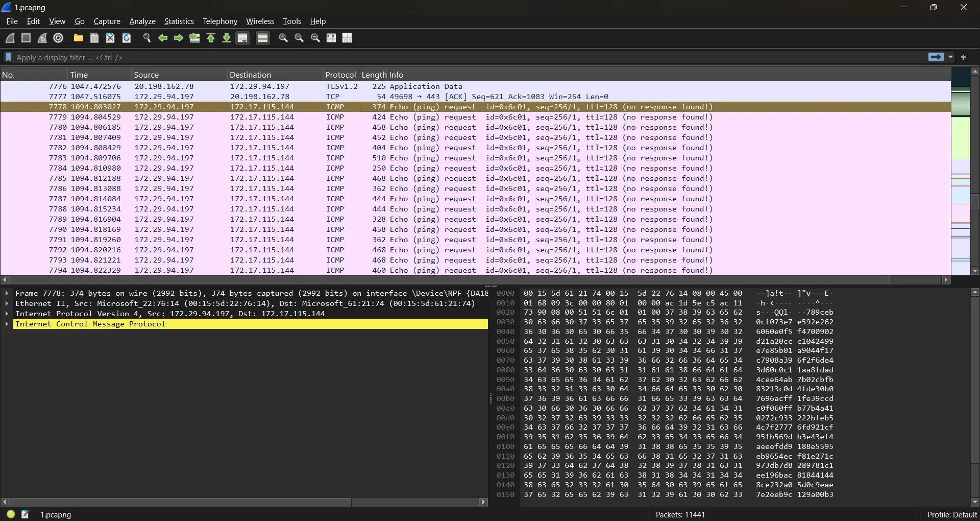This screenshot has width=980, height=521.
Task: Open the Analyze menu
Action: point(142,21)
